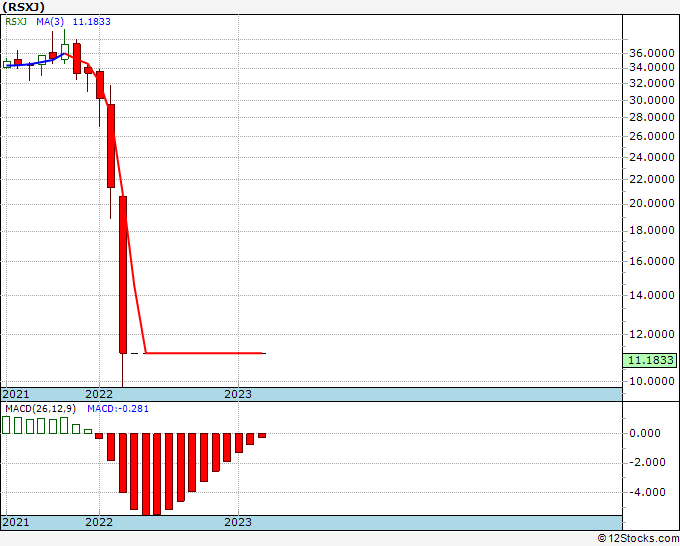Click the 22.0000 price axis label
Viewport: 680px width, 546px height.
click(652, 179)
